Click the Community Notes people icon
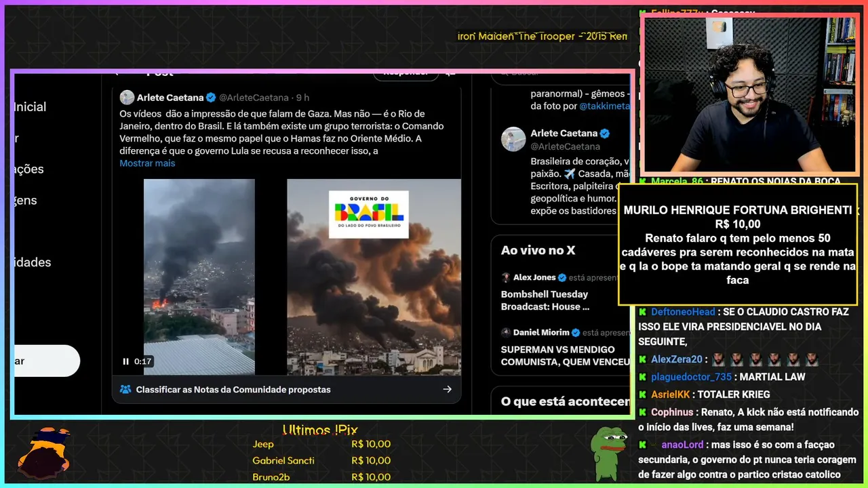The height and width of the screenshot is (488, 868). click(125, 390)
